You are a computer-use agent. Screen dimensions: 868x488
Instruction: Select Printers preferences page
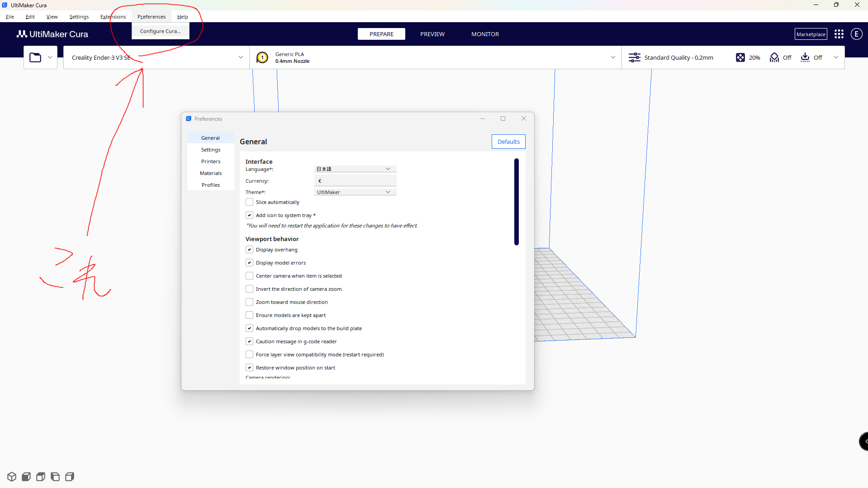coord(211,161)
